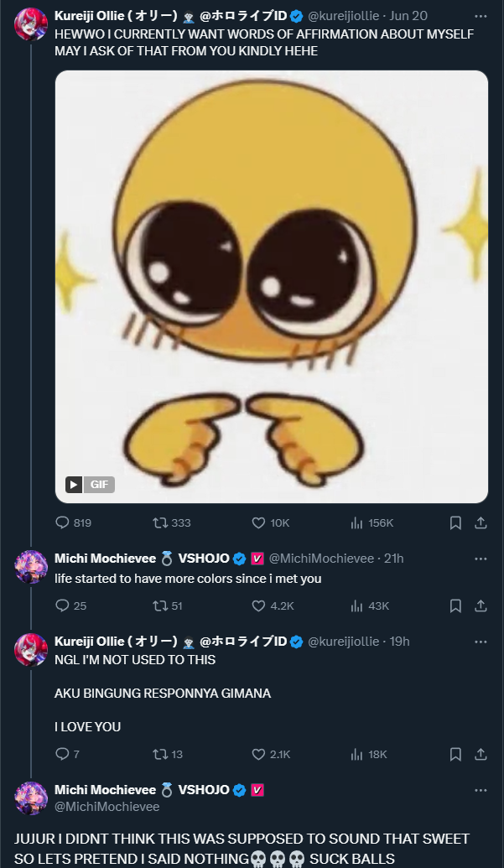Open more options for Ollie's 19h reply

pos(481,642)
